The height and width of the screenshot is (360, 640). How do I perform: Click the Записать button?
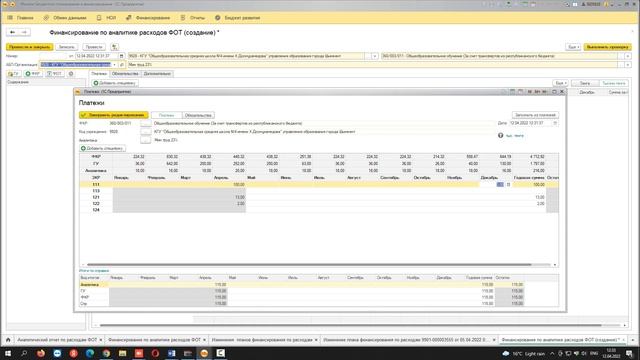[67, 47]
